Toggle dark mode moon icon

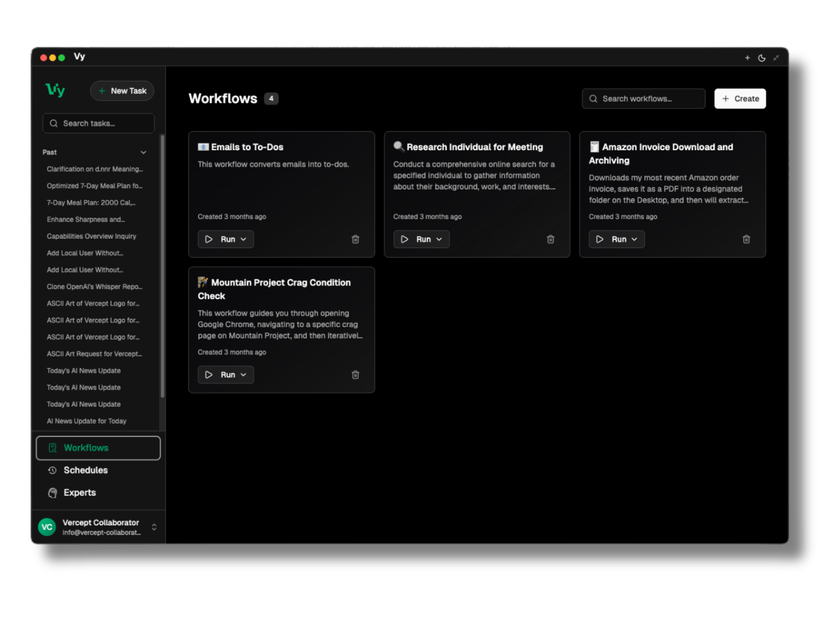(x=761, y=58)
